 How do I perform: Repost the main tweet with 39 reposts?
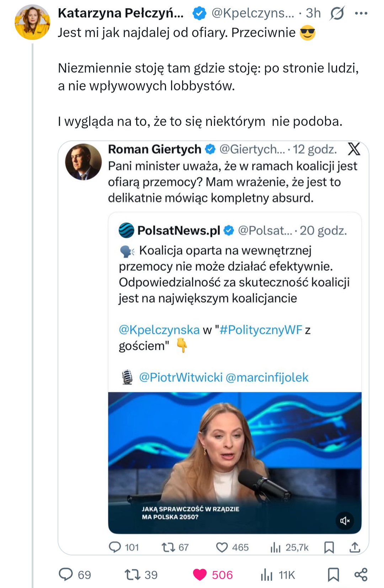[132, 574]
